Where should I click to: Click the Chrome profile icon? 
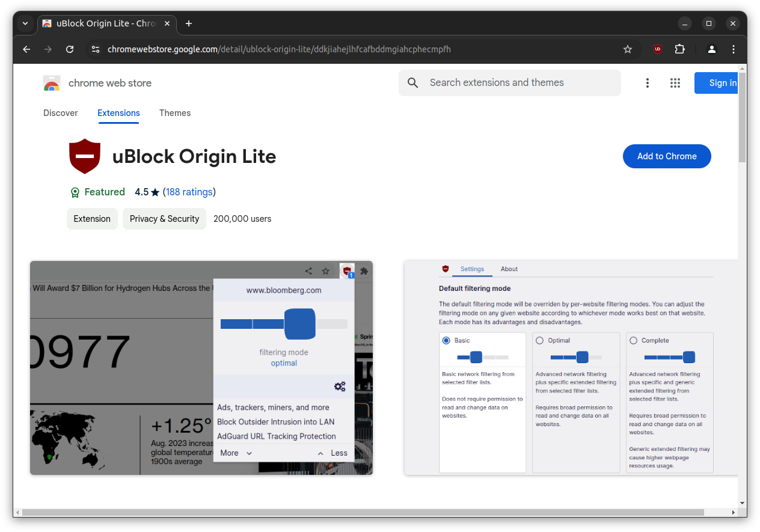[x=711, y=49]
